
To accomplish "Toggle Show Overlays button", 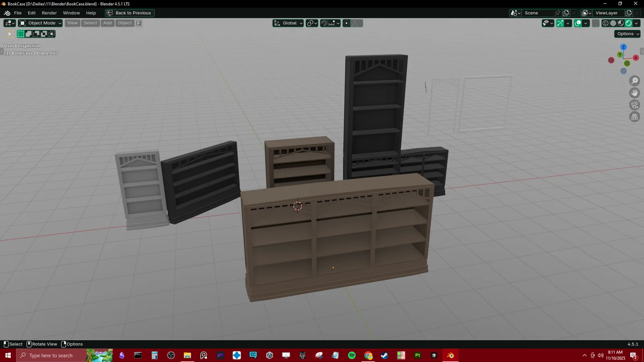I will pyautogui.click(x=578, y=23).
